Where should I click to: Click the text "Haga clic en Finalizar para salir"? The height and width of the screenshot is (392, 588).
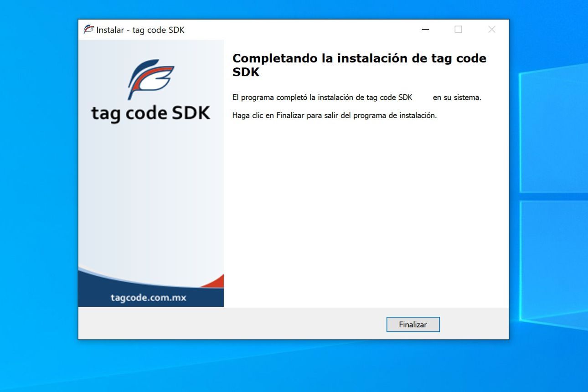pyautogui.click(x=285, y=115)
